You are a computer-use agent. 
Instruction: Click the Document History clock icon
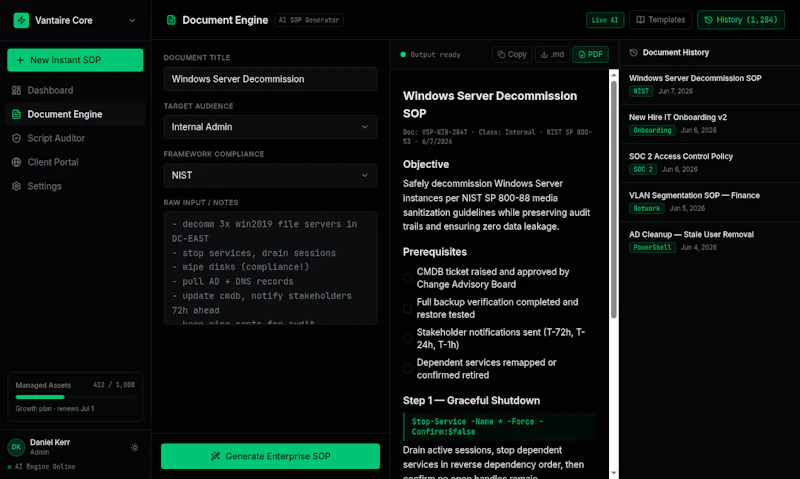pyautogui.click(x=633, y=53)
